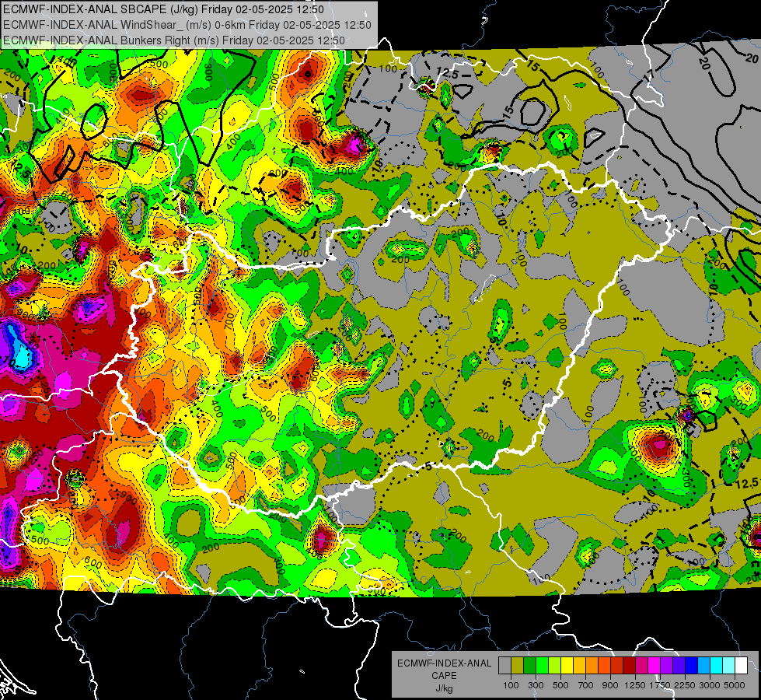The image size is (761, 700).
Task: Click the legend tick label 1250
Action: [x=635, y=685]
